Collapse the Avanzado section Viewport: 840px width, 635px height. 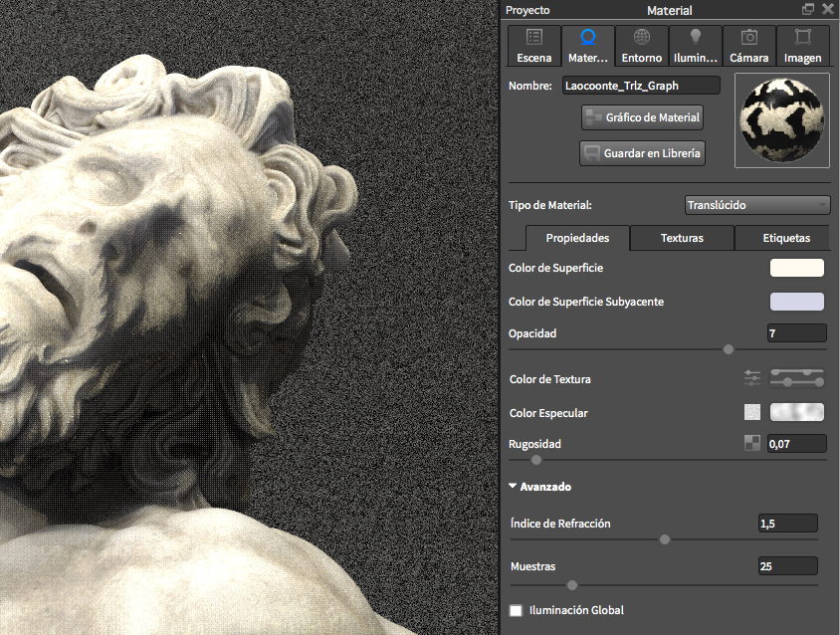pyautogui.click(x=513, y=486)
